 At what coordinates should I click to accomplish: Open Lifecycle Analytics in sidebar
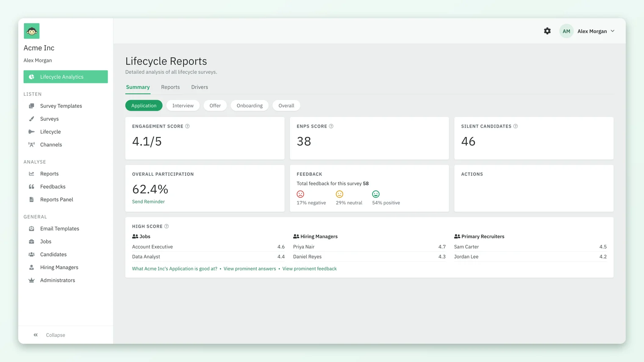pyautogui.click(x=66, y=77)
